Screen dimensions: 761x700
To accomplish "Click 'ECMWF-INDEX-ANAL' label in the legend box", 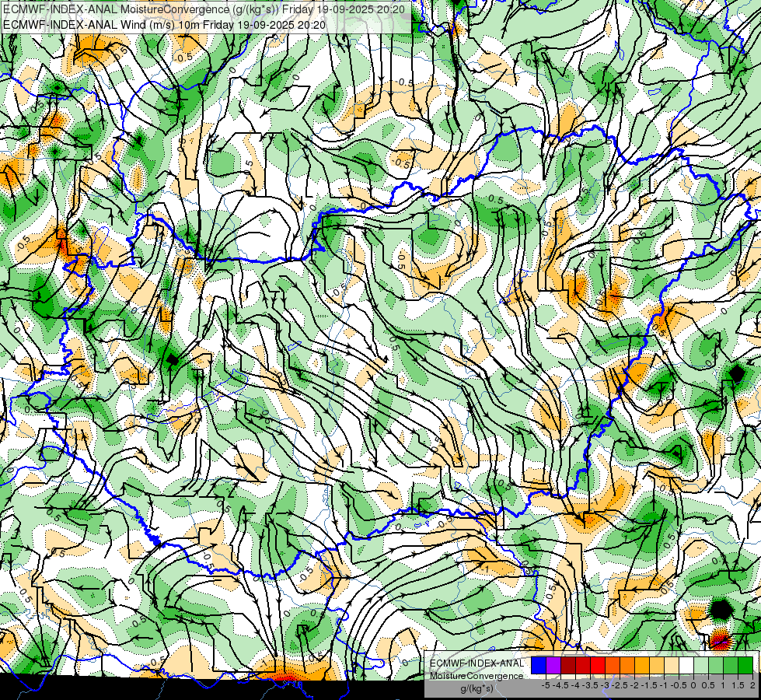I will click(476, 663).
